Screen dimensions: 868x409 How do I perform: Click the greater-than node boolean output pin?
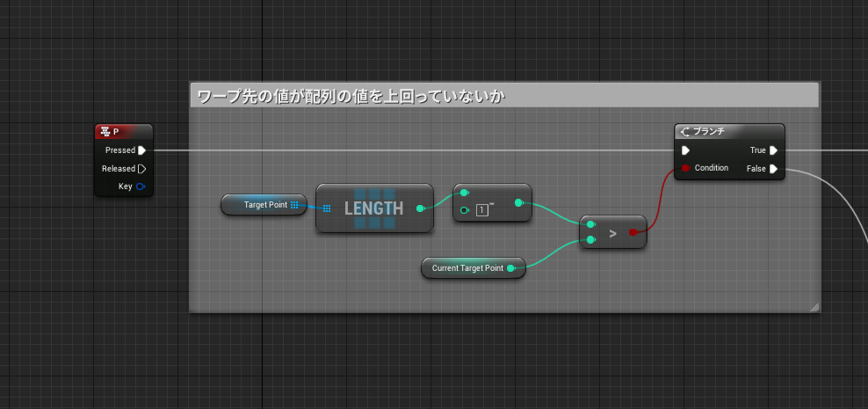633,232
